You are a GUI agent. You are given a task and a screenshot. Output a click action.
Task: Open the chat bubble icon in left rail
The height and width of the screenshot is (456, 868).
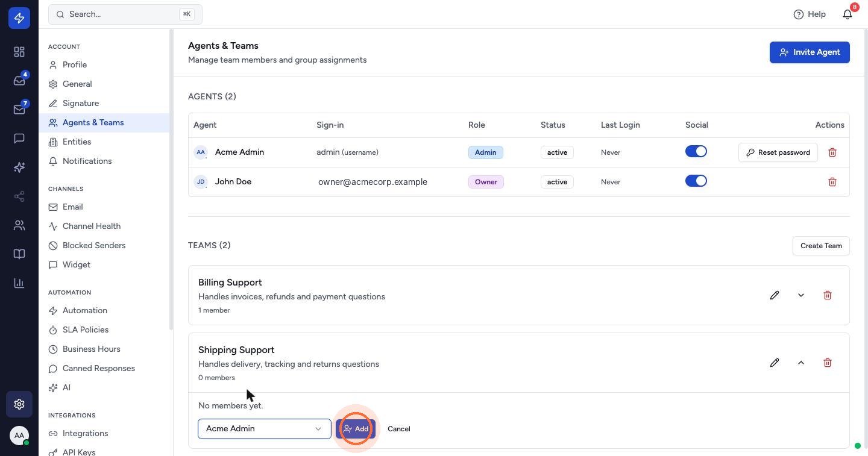[19, 139]
